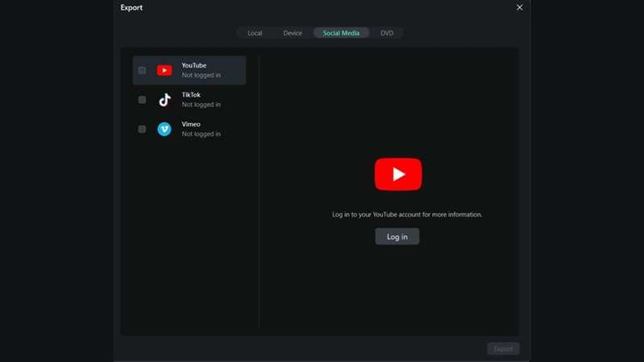Image resolution: width=644 pixels, height=362 pixels.
Task: Click 'Not logged in' under Vimeo
Action: (201, 134)
